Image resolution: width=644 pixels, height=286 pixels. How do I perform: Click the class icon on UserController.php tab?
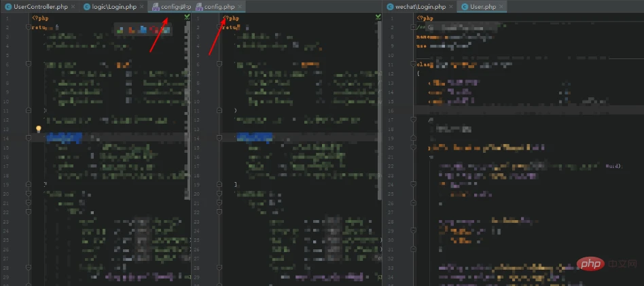pos(7,6)
